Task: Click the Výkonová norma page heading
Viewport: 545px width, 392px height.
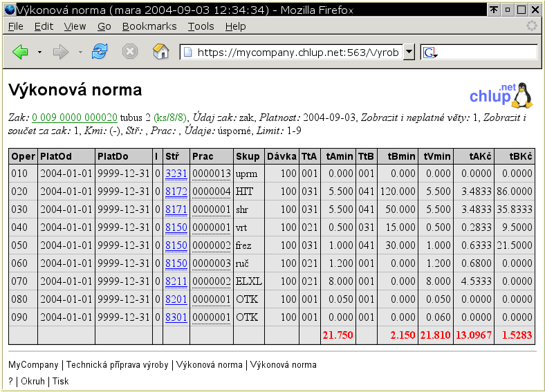Action: [75, 90]
